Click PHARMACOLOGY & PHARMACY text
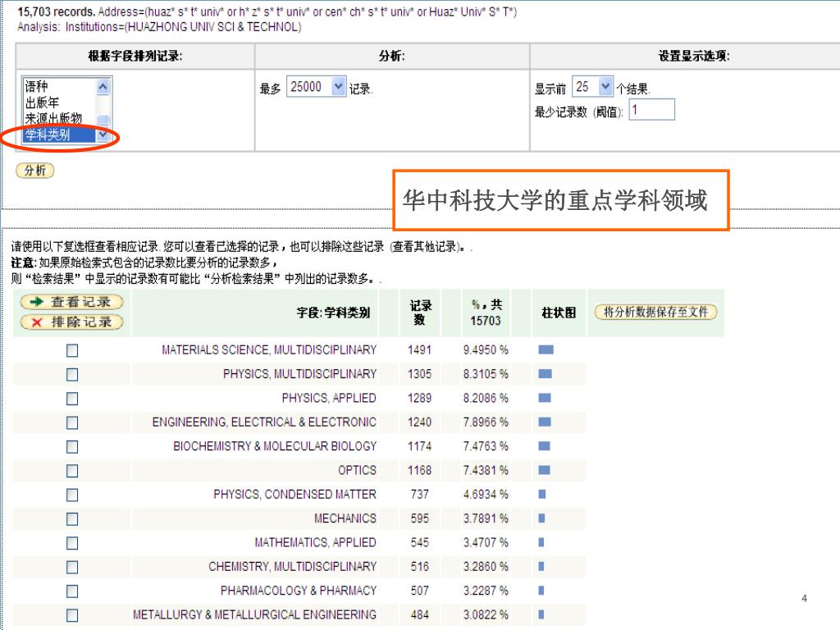The image size is (840, 630). pos(299,591)
